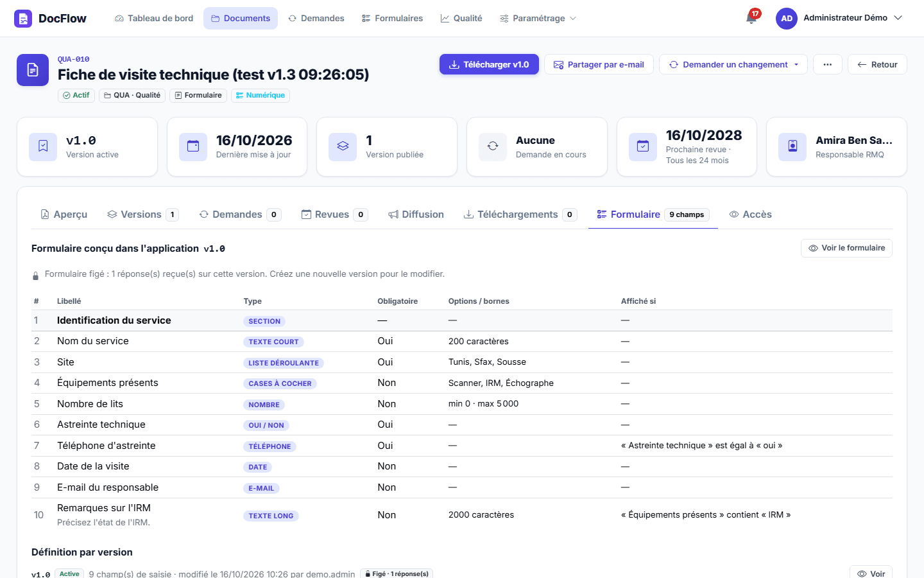Click the Version publiée layers icon
This screenshot has height=578, width=924.
click(343, 146)
